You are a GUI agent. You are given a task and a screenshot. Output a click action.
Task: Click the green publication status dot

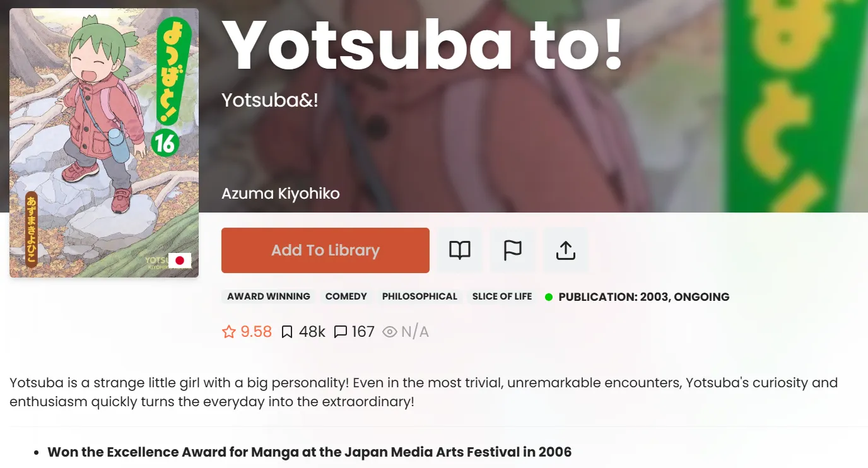pyautogui.click(x=549, y=297)
